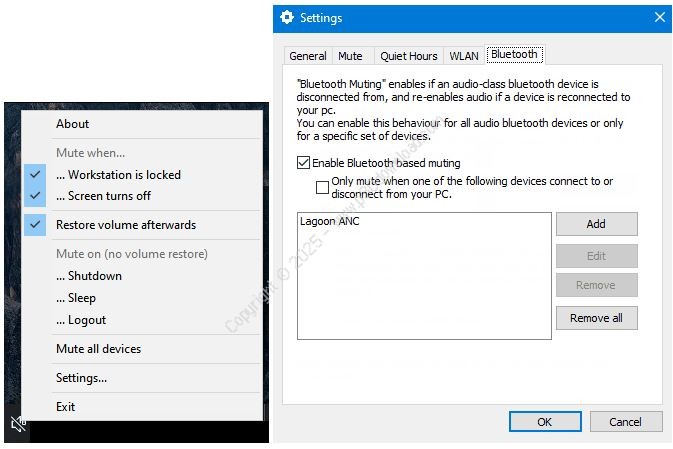Go to the WLAN tab
This screenshot has width=673, height=449.
click(463, 56)
